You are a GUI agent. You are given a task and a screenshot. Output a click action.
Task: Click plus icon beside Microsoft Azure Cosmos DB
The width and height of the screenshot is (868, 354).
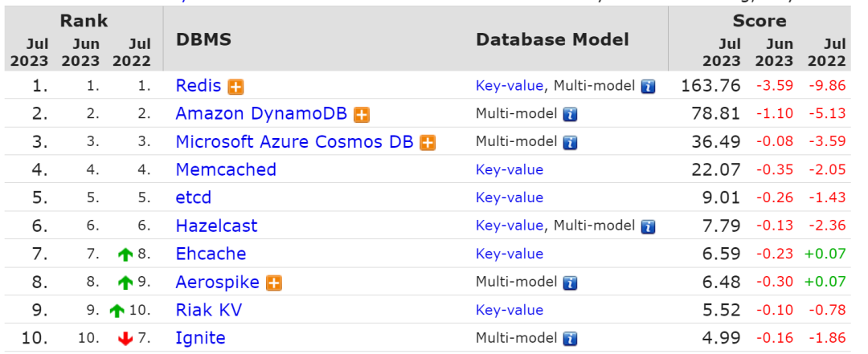point(428,143)
